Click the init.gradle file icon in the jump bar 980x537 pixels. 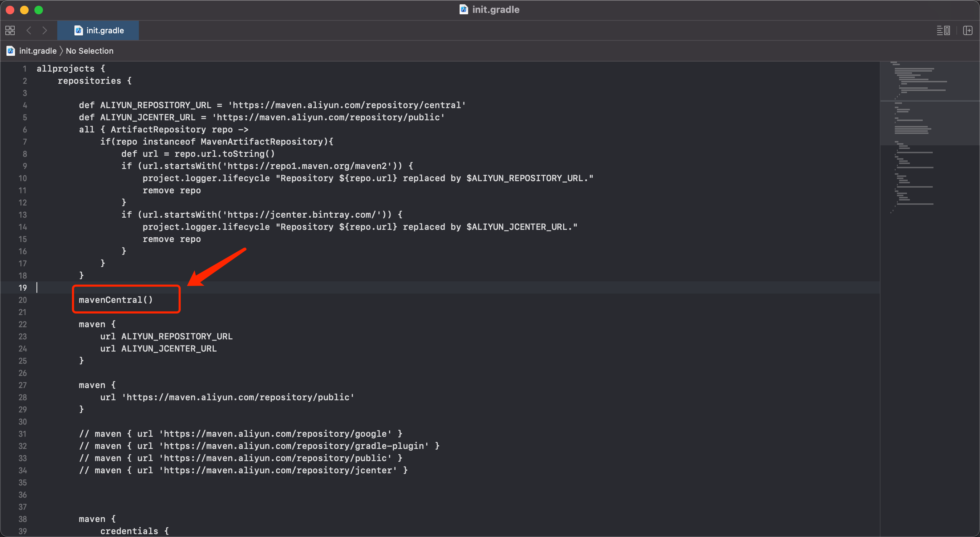10,50
